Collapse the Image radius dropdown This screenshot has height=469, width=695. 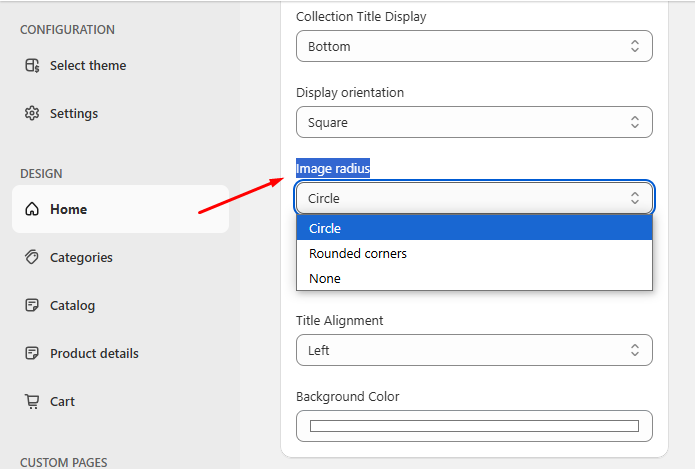click(x=474, y=198)
